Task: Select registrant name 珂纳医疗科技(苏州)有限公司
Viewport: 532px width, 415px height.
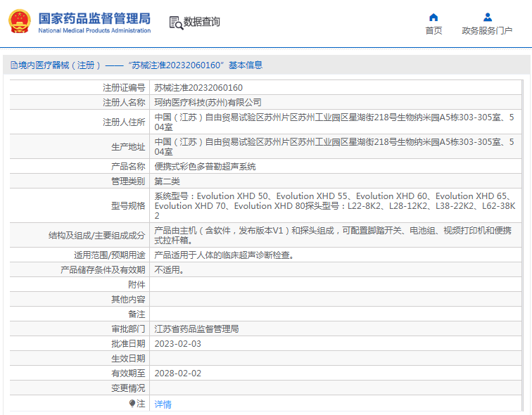Action: click(208, 103)
